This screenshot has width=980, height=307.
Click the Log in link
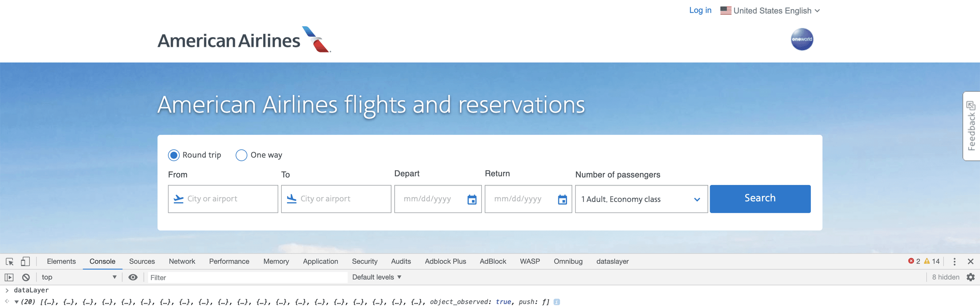tap(700, 10)
